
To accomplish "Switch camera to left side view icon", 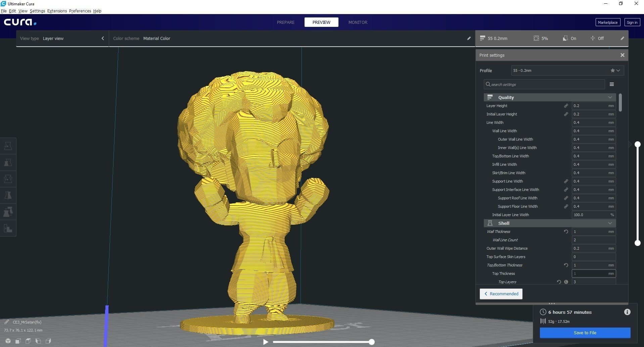I will pos(38,341).
